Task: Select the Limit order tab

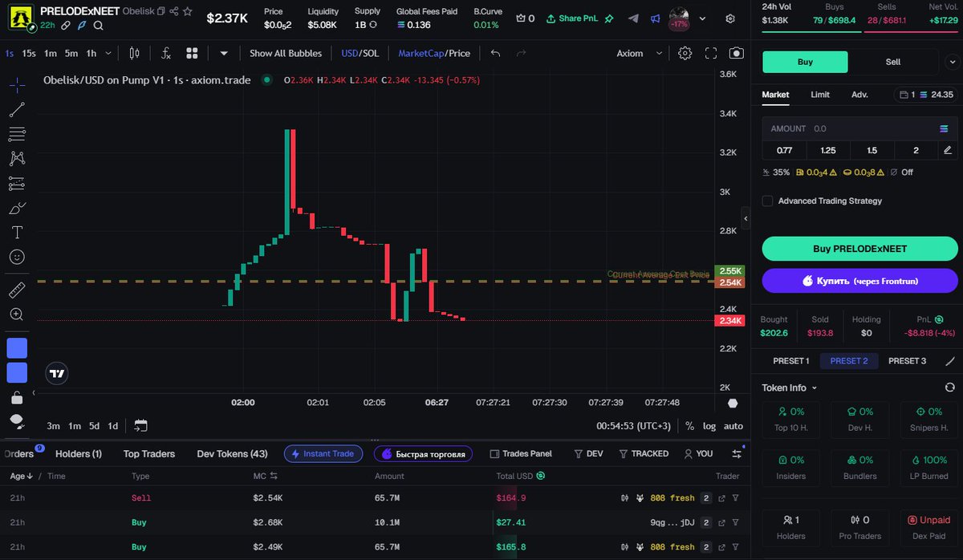Action: coord(820,95)
